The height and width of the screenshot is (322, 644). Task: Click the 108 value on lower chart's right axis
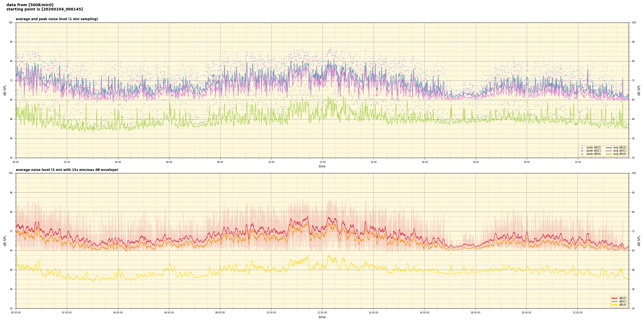pyautogui.click(x=634, y=173)
